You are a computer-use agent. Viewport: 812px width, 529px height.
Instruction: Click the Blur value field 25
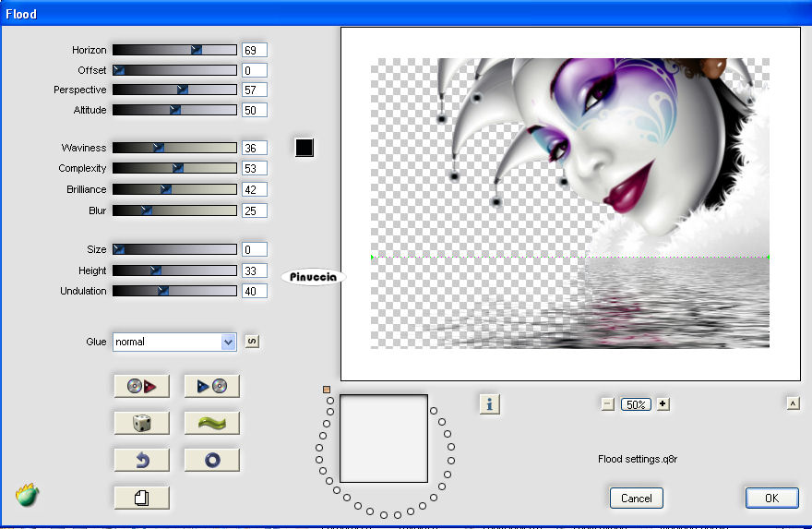[255, 210]
